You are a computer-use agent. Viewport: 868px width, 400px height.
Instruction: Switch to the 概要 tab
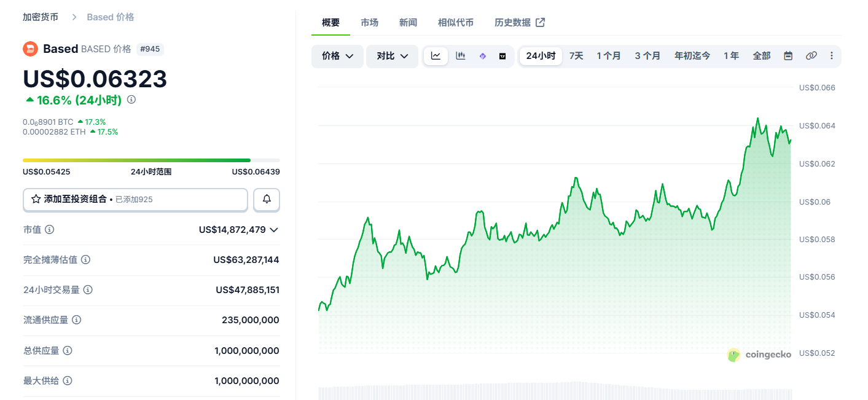click(330, 23)
